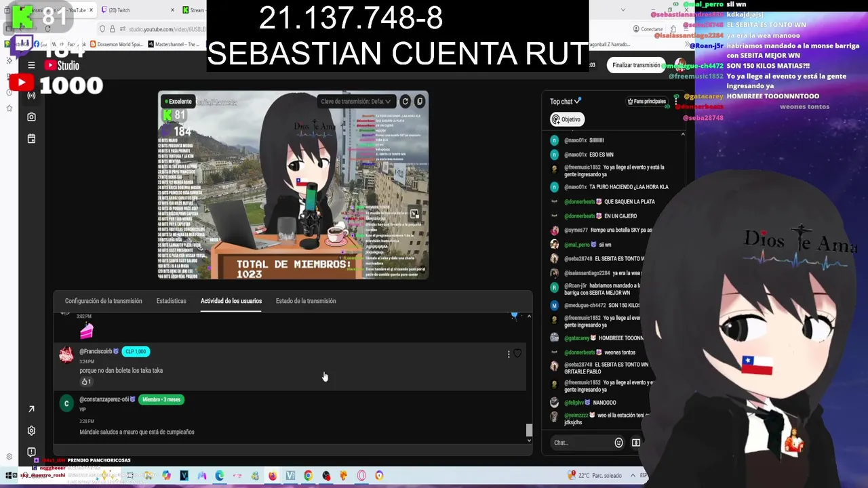Screen dimensions: 868x488
Task: Click the CLP 1,000 Super Chat badge
Action: coord(136,351)
